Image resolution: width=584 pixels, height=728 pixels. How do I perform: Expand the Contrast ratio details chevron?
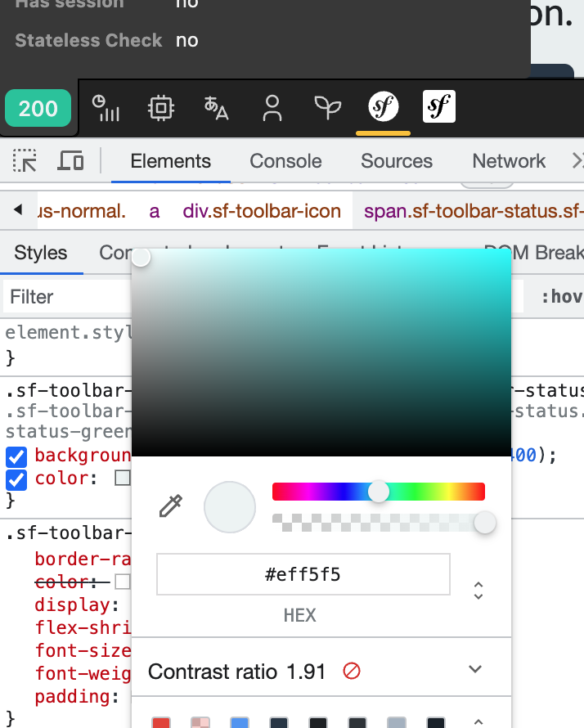click(x=475, y=669)
